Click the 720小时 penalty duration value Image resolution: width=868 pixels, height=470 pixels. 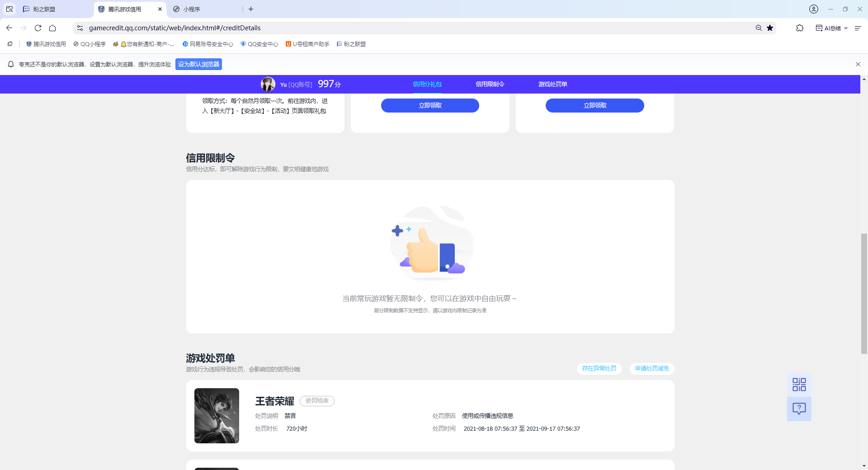click(x=297, y=429)
